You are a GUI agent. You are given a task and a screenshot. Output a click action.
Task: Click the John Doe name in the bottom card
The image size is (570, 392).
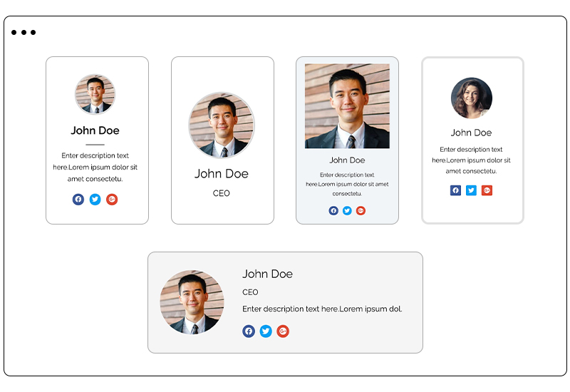(267, 274)
